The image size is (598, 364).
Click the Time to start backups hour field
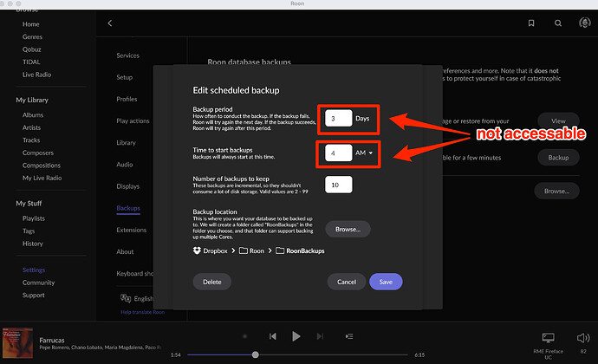point(339,153)
